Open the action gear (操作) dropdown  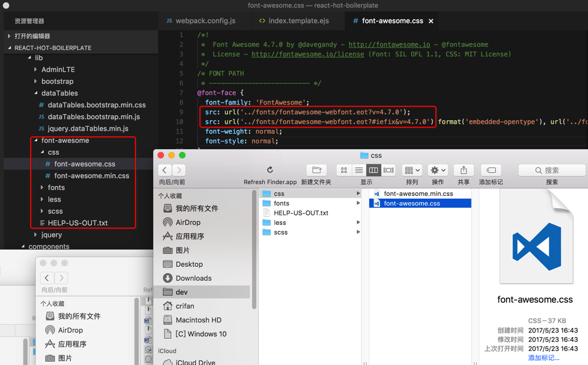(438, 170)
